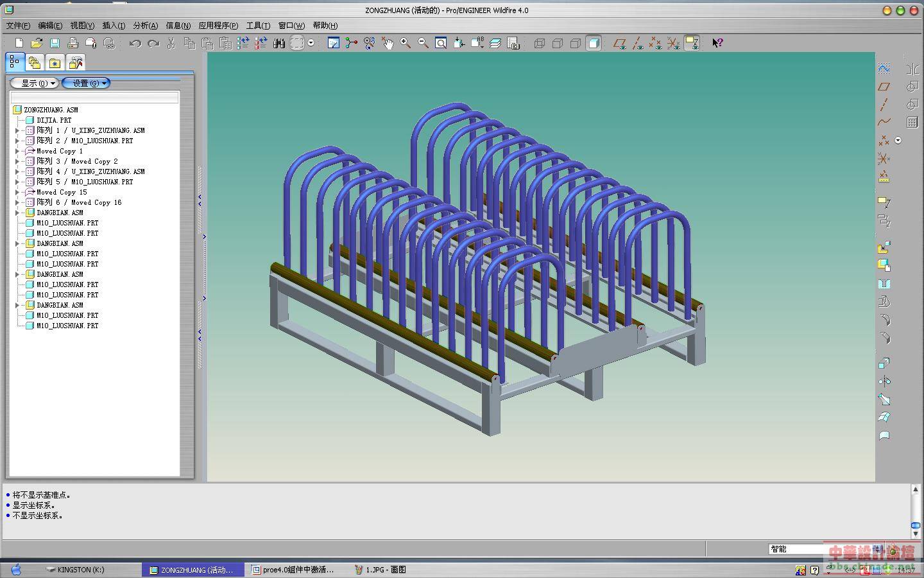924x578 pixels.
Task: Switch to the folder browser tab
Action: [35, 63]
